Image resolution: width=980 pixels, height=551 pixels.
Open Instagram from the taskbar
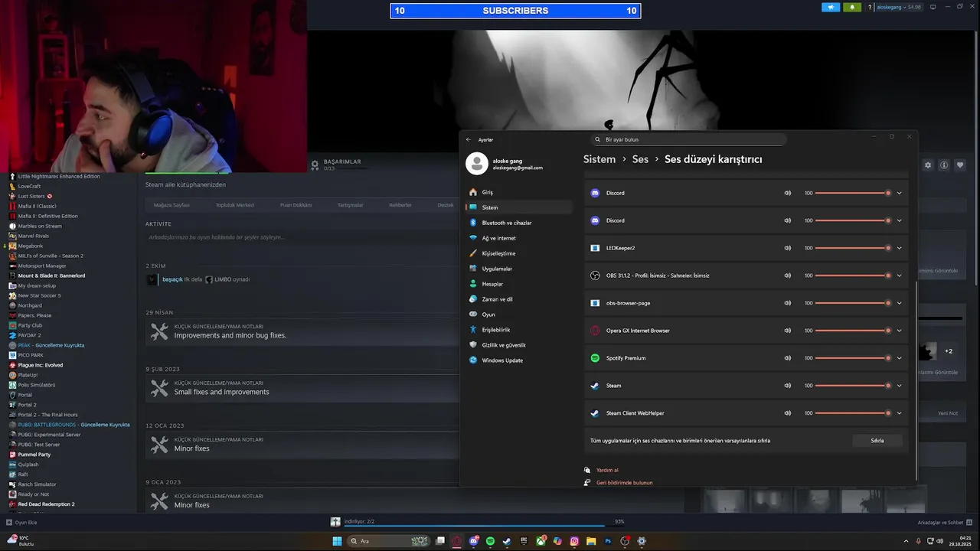[574, 541]
